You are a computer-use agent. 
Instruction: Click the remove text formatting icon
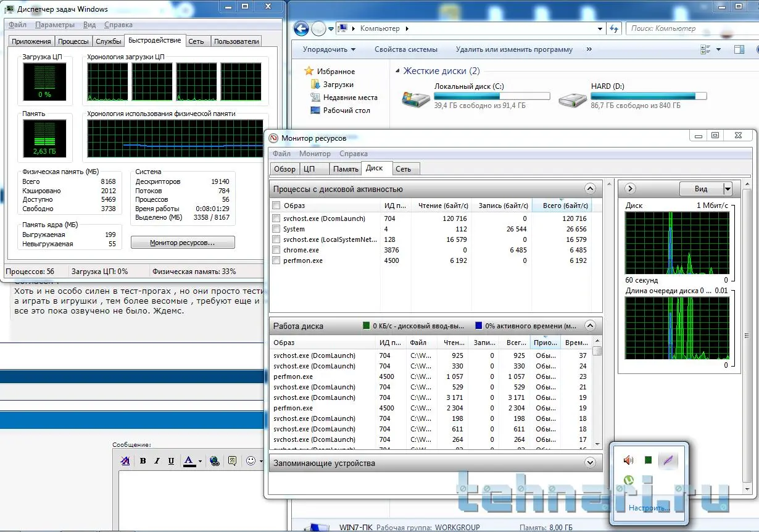coord(125,461)
